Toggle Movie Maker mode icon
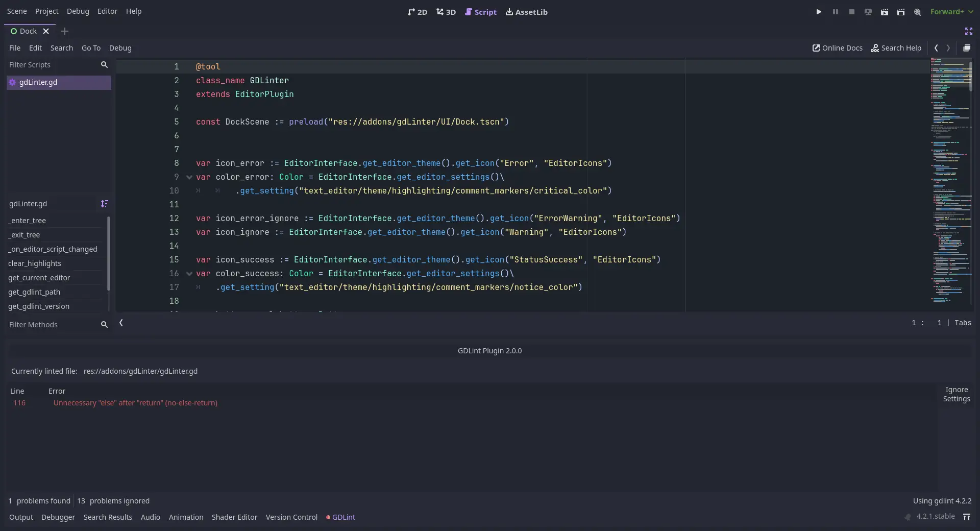 coord(918,12)
